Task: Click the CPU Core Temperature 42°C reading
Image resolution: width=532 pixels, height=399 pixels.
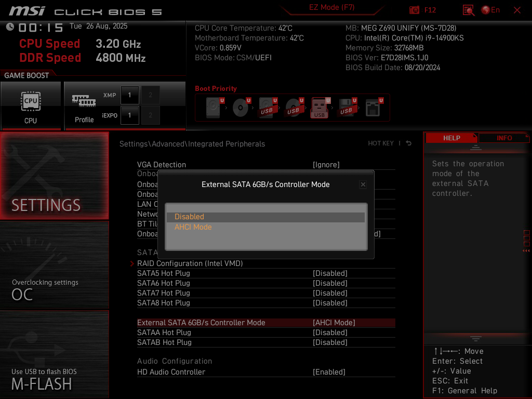Action: pyautogui.click(x=243, y=28)
